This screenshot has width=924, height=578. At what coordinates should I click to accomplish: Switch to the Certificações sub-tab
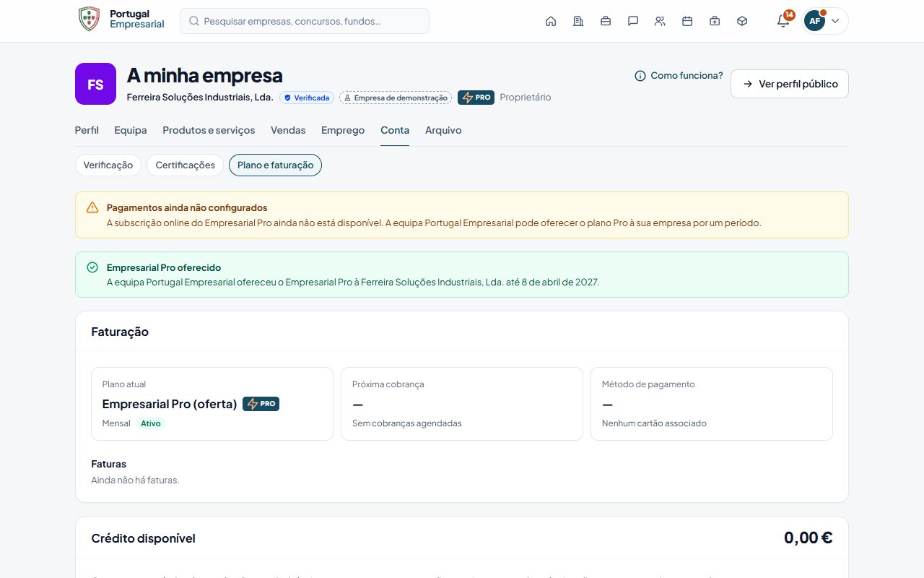coord(186,165)
